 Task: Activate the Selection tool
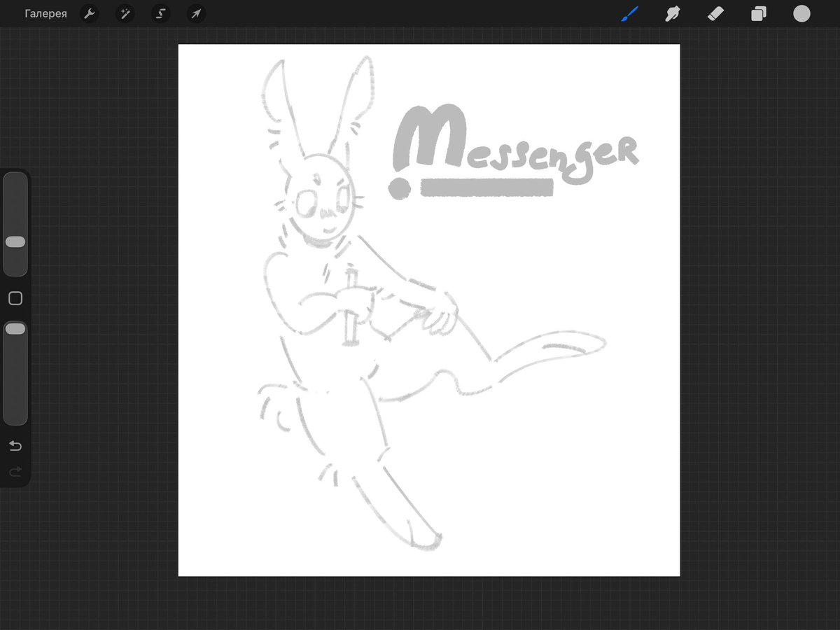161,14
